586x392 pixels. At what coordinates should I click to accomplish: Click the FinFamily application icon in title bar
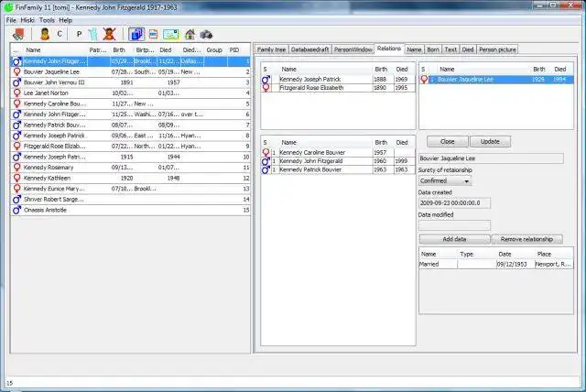point(8,7)
